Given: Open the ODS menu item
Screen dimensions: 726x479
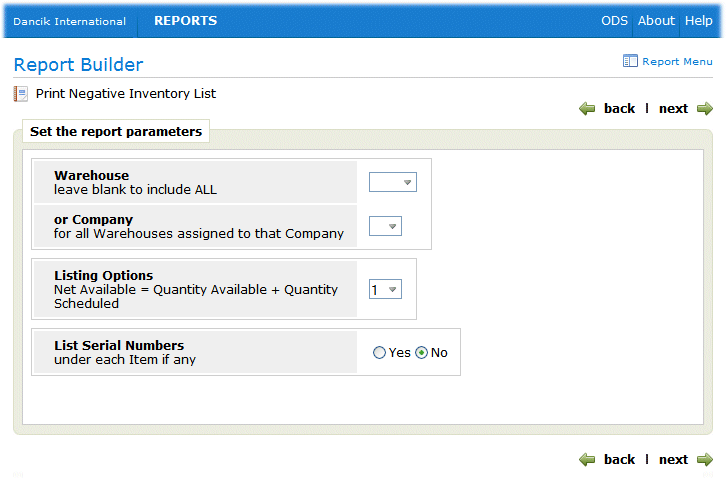Looking at the screenshot, I should [x=614, y=21].
